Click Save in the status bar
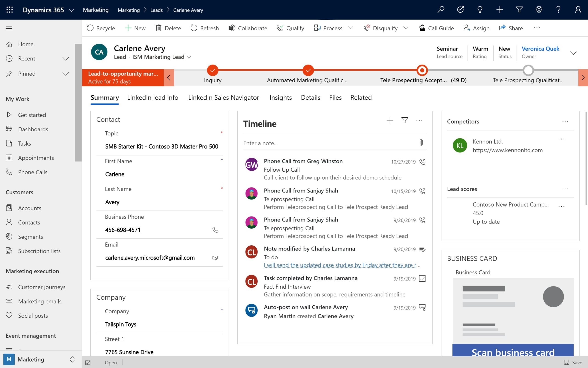The image size is (588, 368). 573,363
